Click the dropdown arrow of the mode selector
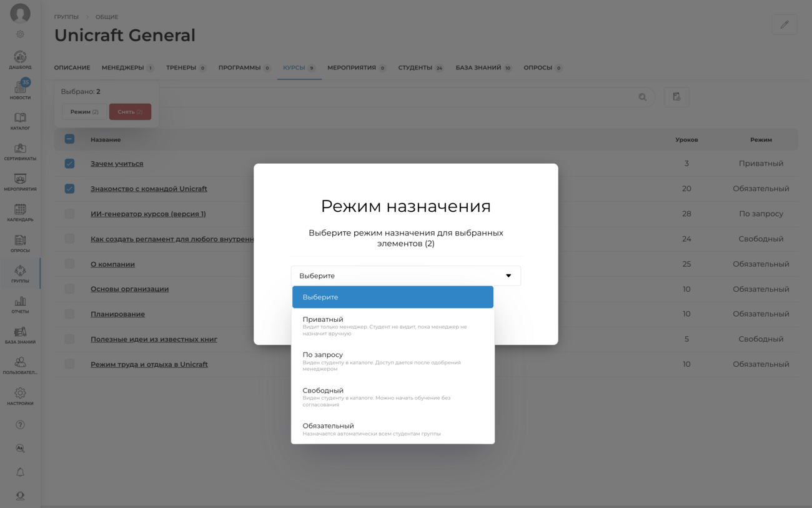The image size is (812, 508). [x=508, y=276]
